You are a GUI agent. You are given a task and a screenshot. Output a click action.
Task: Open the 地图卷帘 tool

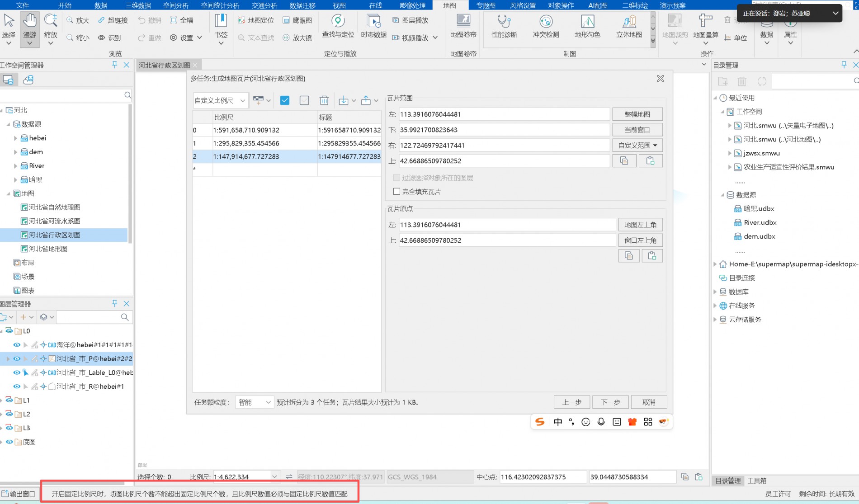point(463,22)
